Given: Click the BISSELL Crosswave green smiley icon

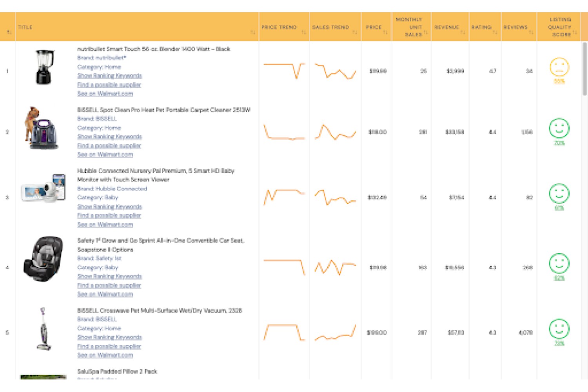Looking at the screenshot, I should click(x=559, y=329).
